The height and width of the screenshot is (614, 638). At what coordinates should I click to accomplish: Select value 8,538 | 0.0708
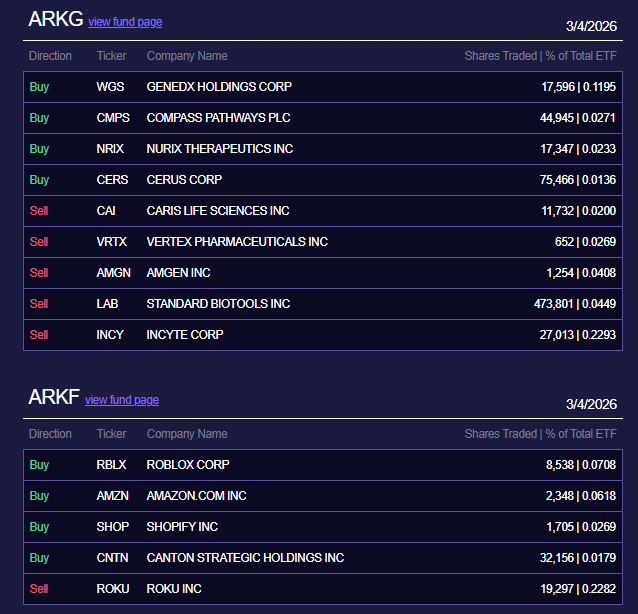(x=581, y=465)
